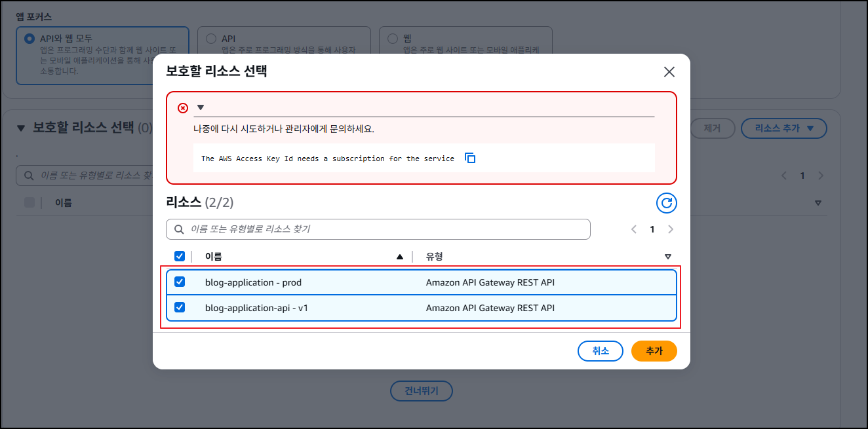Click the 건너뛰기 skip button

422,391
